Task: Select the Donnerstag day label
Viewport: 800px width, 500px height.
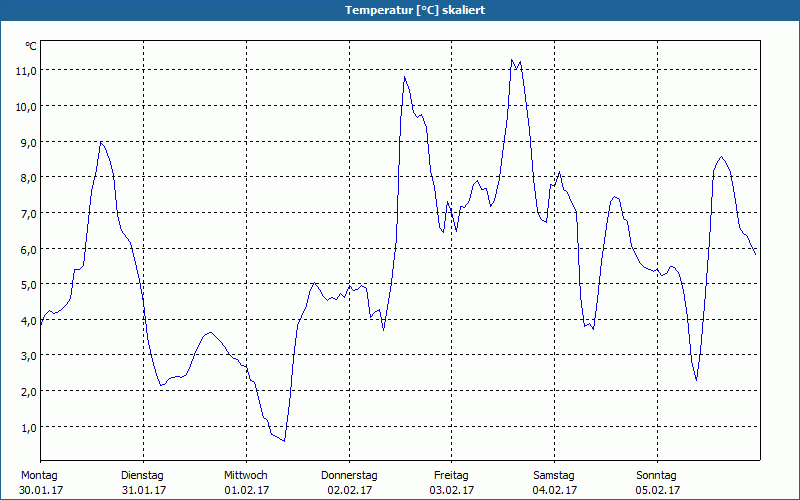Action: coord(349,475)
